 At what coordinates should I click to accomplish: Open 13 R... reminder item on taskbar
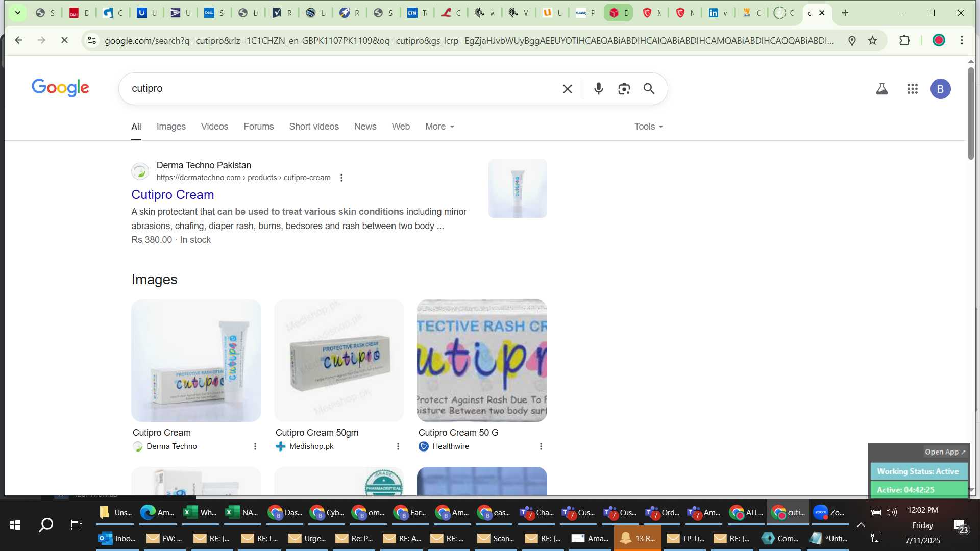(638, 538)
